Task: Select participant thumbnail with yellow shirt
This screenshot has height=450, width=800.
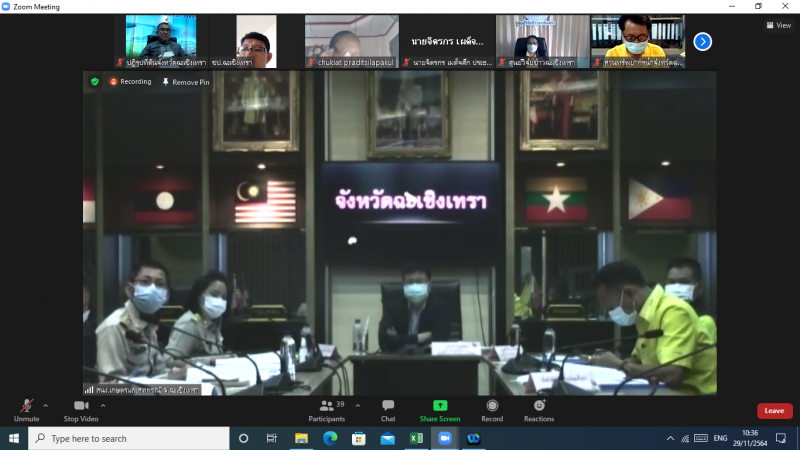Action: [x=638, y=41]
